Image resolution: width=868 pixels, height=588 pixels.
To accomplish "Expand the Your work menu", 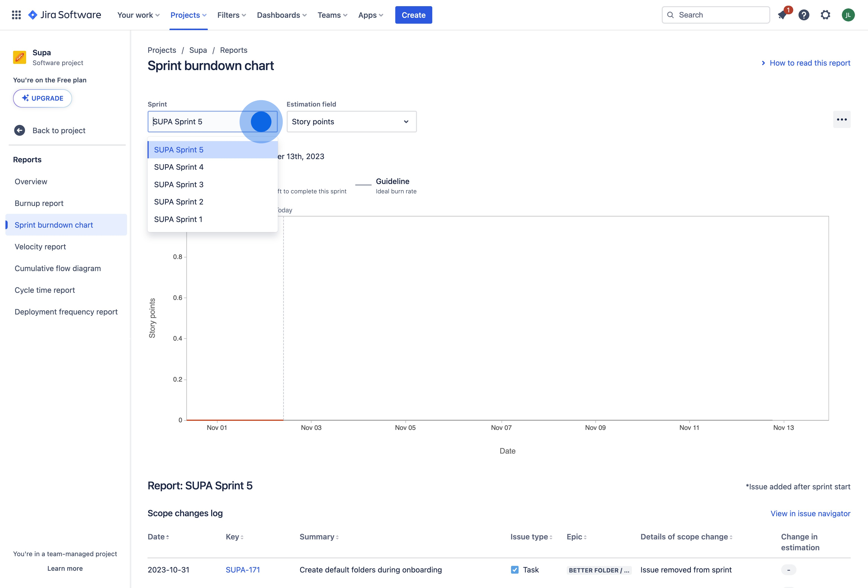I will coord(138,15).
